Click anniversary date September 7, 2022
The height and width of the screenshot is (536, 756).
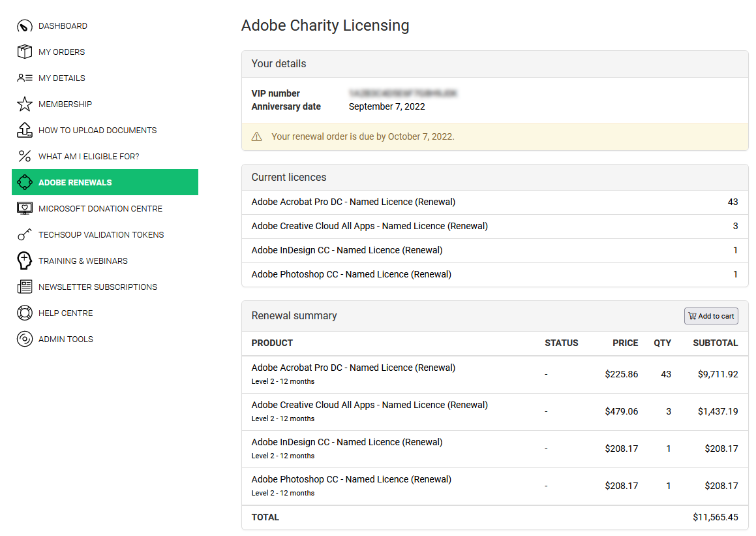point(387,106)
